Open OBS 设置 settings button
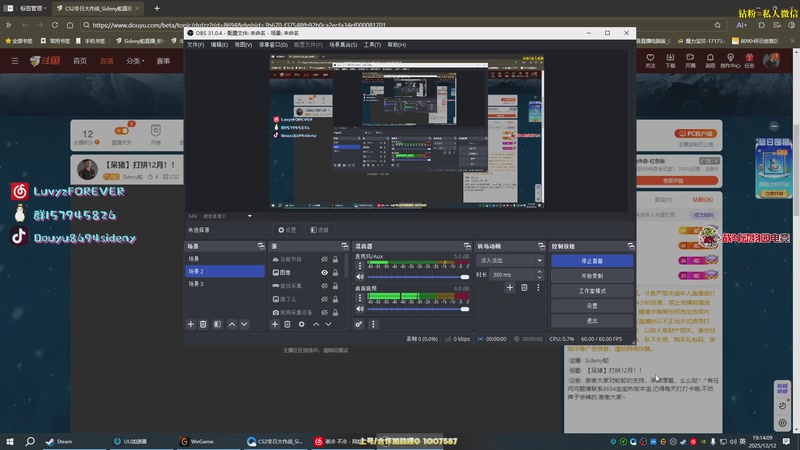Viewport: 800px width, 450px height. point(592,306)
